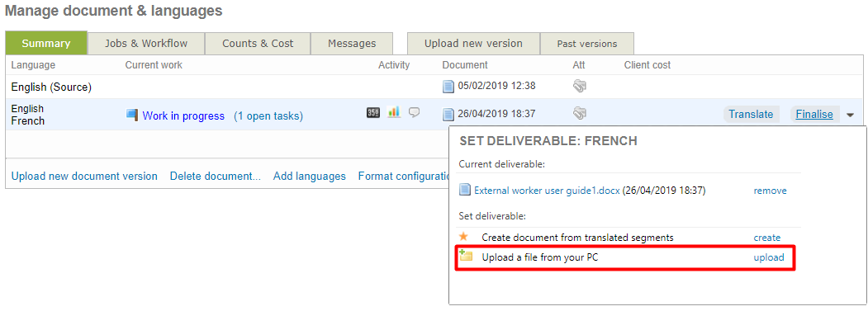Click the Add languages link
The width and height of the screenshot is (868, 311).
click(310, 176)
